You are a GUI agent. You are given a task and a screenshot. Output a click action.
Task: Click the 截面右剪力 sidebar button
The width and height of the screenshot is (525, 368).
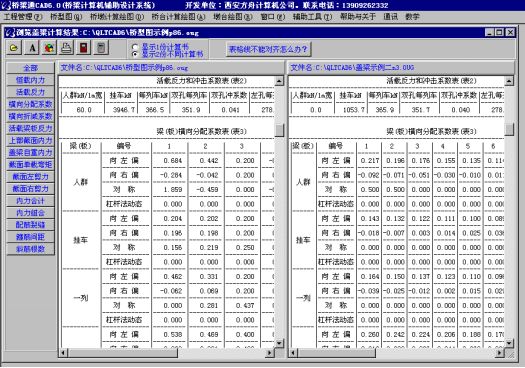pyautogui.click(x=30, y=189)
